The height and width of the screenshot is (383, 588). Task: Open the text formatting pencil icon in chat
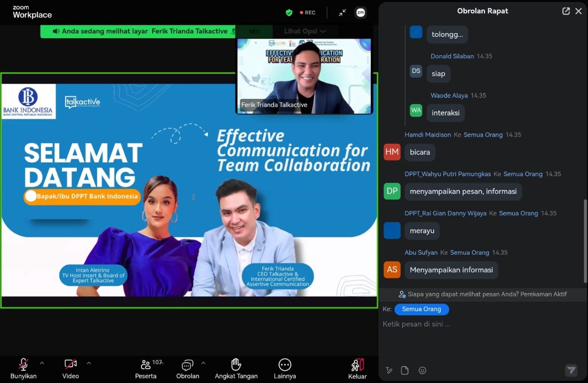(x=389, y=370)
